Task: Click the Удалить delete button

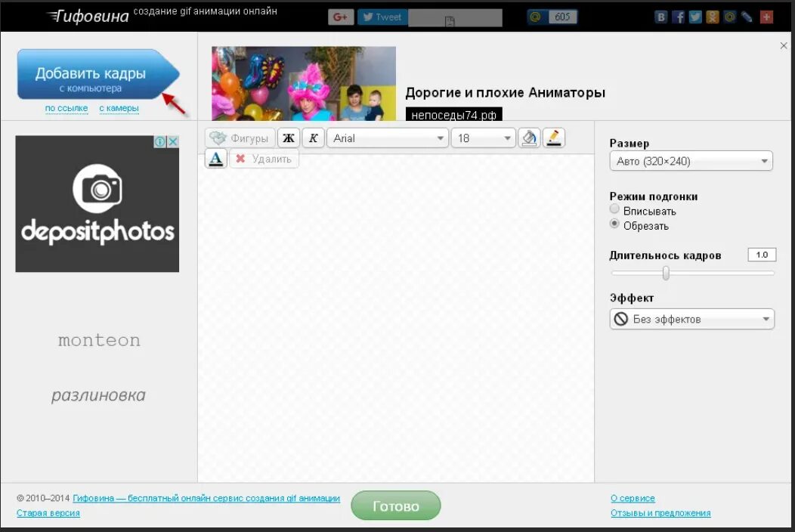Action: pos(264,159)
